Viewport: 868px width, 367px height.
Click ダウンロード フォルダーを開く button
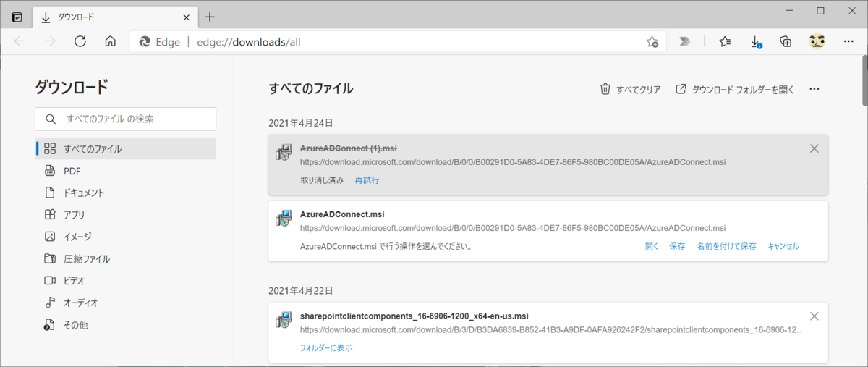(x=735, y=90)
